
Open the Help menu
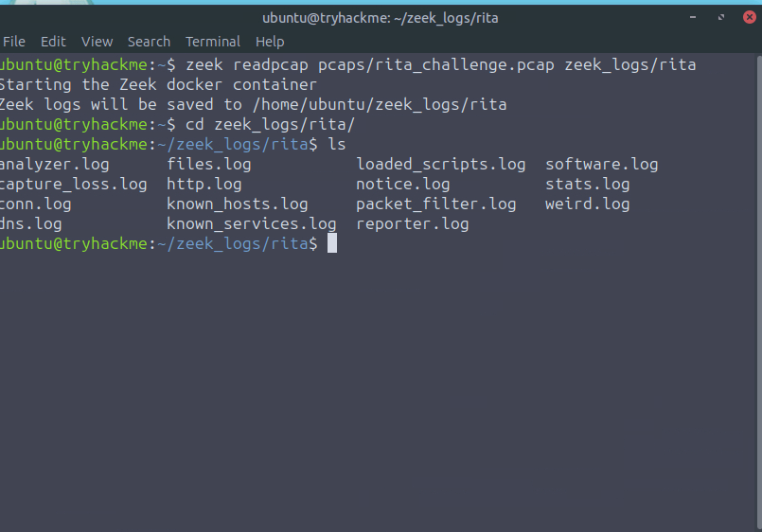pyautogui.click(x=270, y=42)
